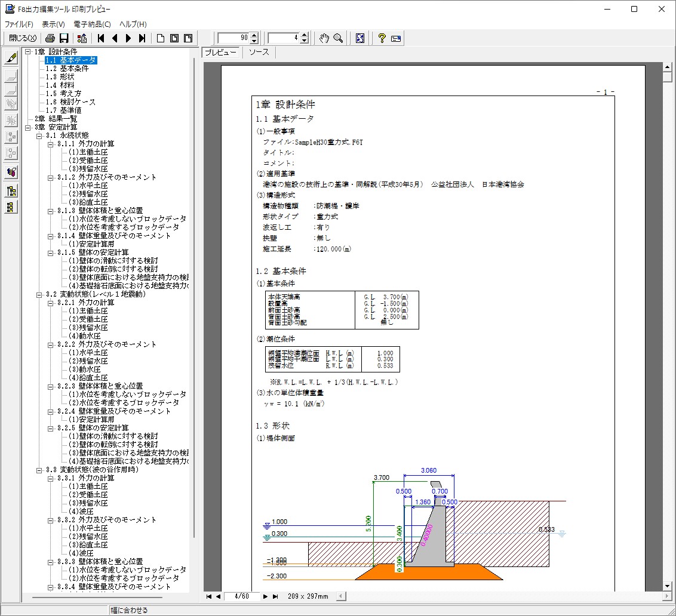Image resolution: width=676 pixels, height=616 pixels.
Task: Collapse the 3.1.2 外力及びそのモーメント node
Action: 50,177
